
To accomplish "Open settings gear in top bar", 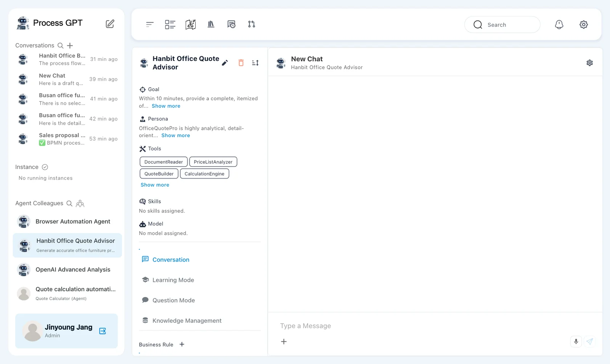I will coord(584,24).
